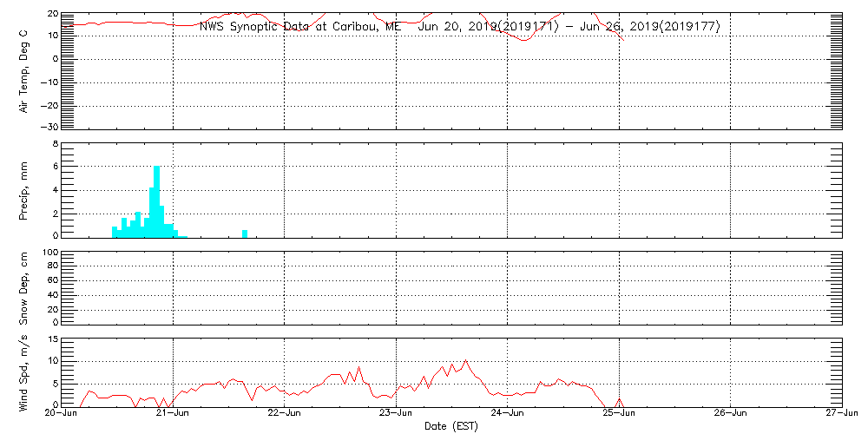Click the "22-Jun" date tick label
The height and width of the screenshot is (434, 868).
(x=285, y=415)
